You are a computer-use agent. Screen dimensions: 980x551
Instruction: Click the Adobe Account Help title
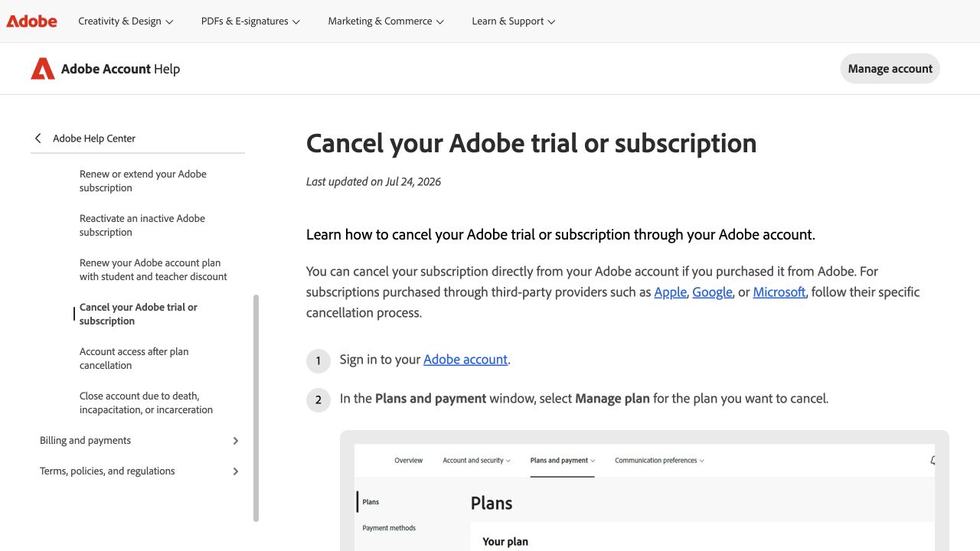pos(120,69)
